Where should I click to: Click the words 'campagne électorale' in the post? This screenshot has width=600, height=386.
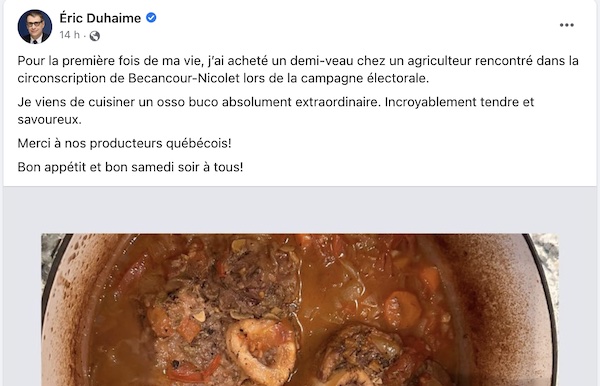(x=365, y=78)
